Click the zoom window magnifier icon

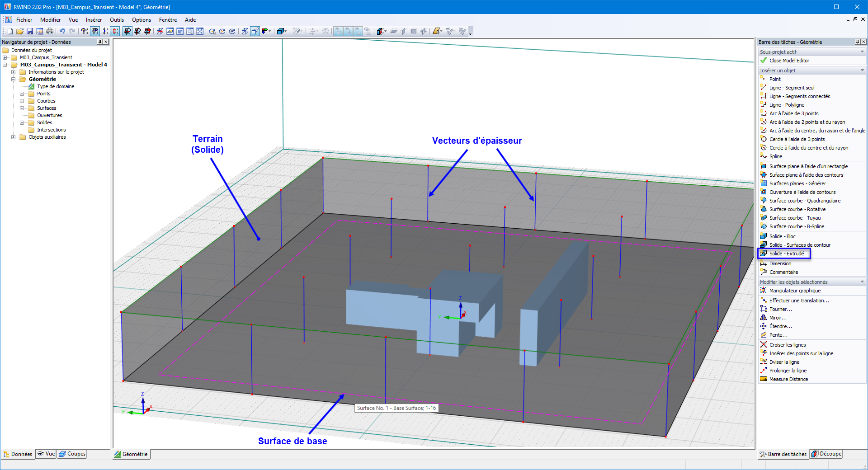point(190,31)
